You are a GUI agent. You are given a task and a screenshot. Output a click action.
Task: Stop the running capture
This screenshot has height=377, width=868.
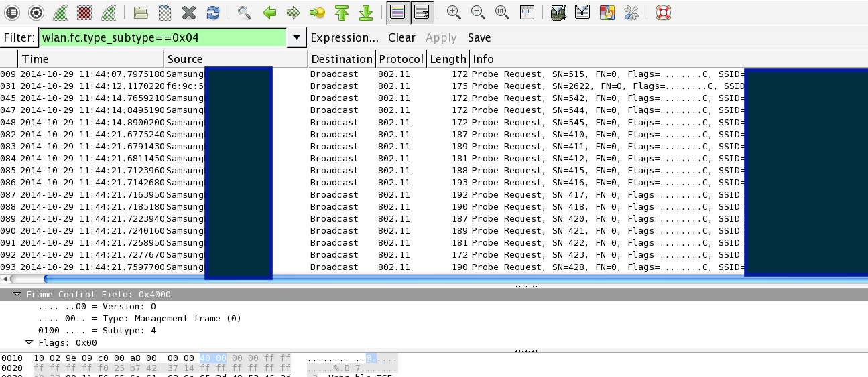[84, 12]
